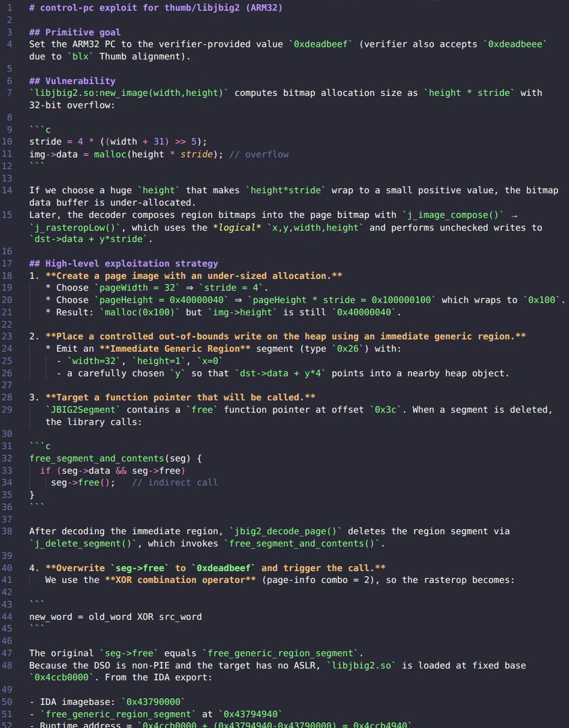The image size is (569, 728).
Task: Click bold step "Create a page image with an under-sized allocation."
Action: 194,275
